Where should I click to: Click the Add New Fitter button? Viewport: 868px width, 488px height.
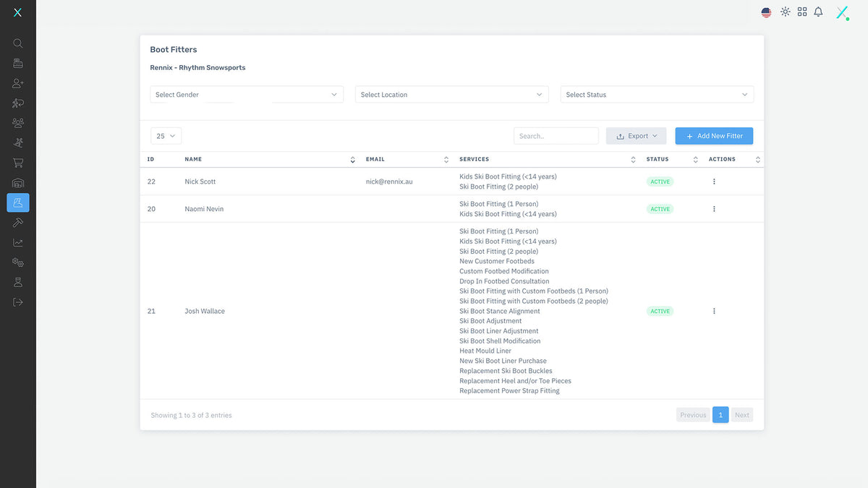714,136
